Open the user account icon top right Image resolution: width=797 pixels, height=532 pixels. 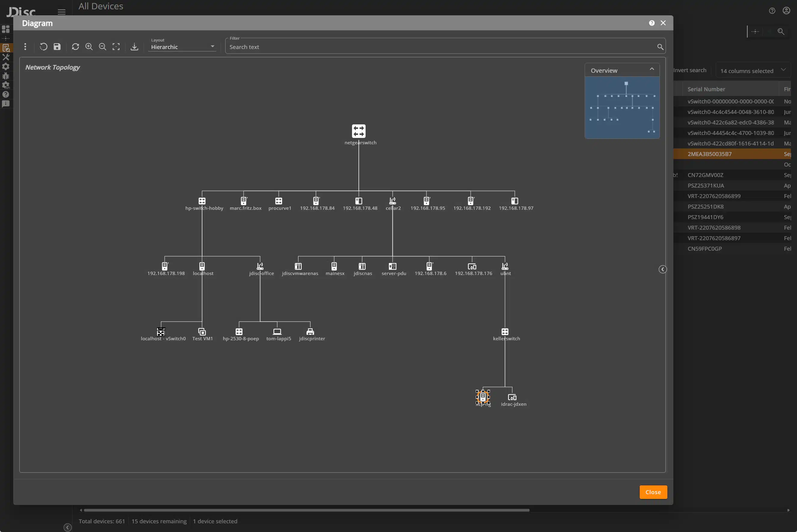point(786,10)
